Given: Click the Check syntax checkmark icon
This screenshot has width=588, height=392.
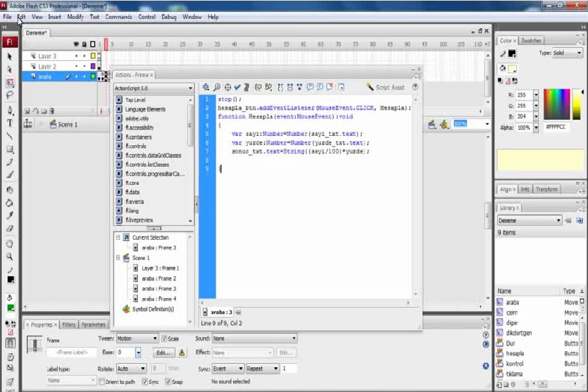Looking at the screenshot, I should (x=237, y=88).
